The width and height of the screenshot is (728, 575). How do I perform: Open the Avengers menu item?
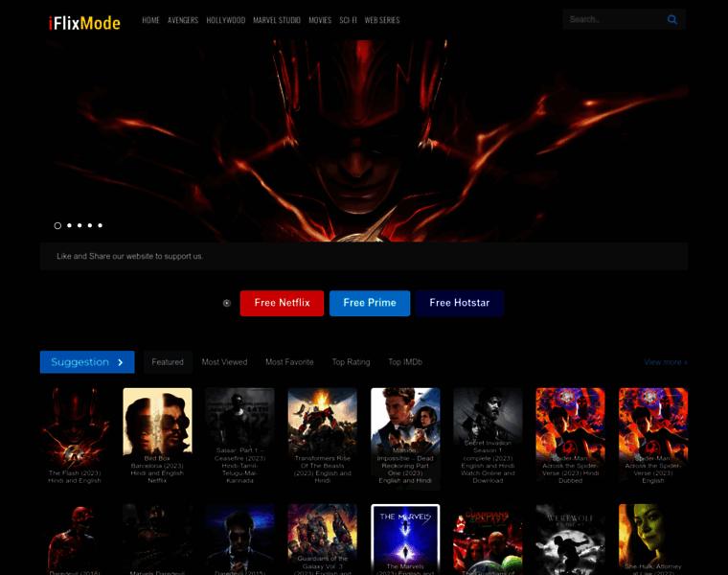183,20
